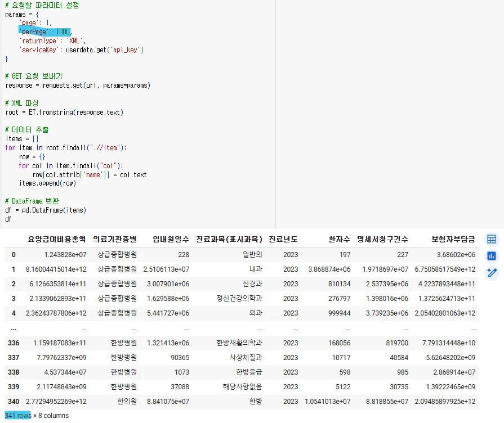Screen dimensions: 504x423
Task: Select the 요양급여비용총액 column header
Action: click(57, 239)
